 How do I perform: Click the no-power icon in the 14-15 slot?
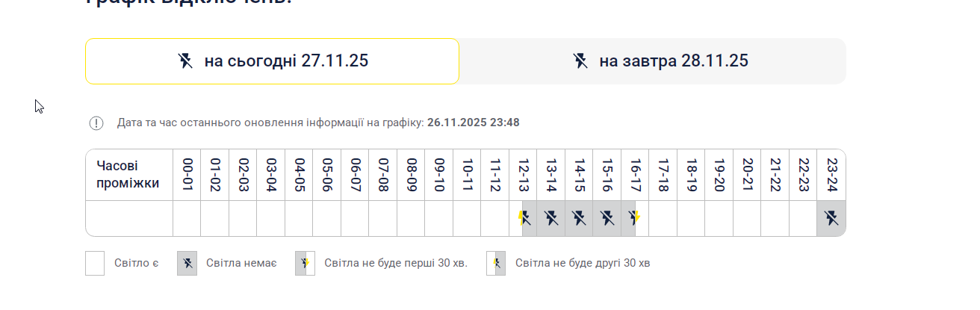tap(579, 218)
